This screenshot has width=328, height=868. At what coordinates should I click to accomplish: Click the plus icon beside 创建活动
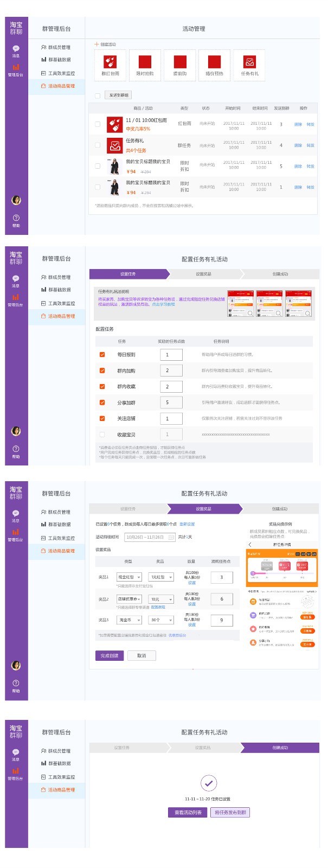click(x=97, y=44)
